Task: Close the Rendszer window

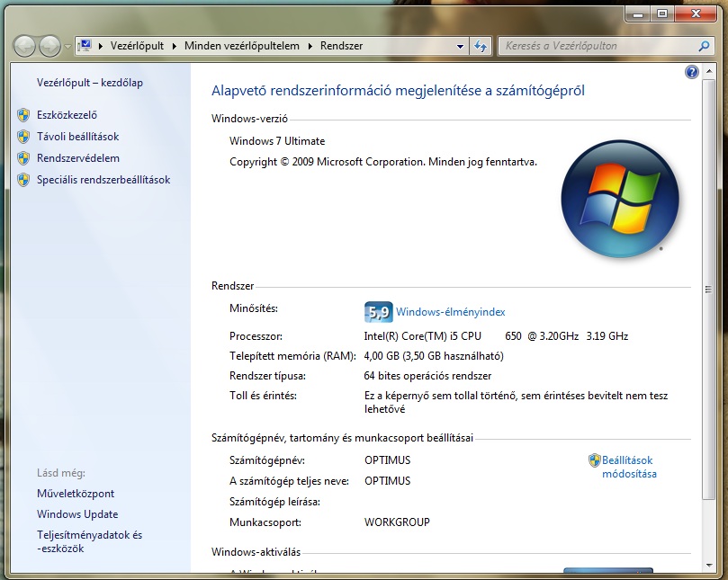Action: [x=696, y=14]
